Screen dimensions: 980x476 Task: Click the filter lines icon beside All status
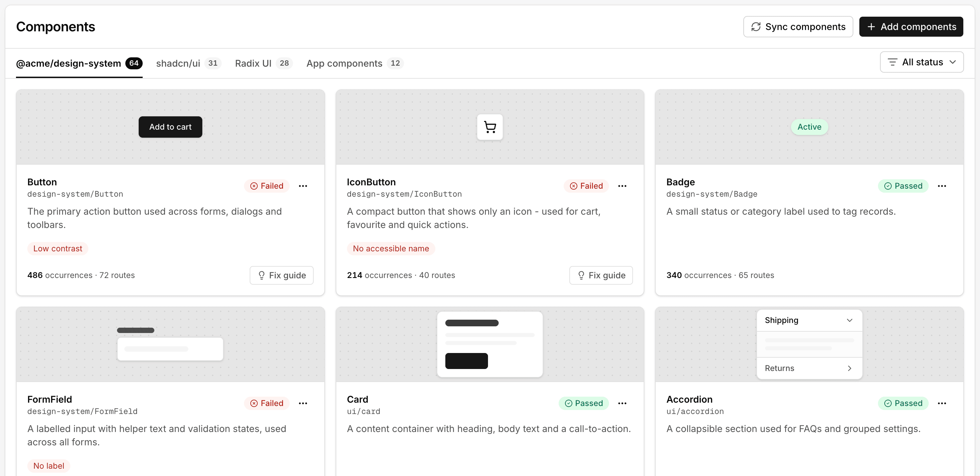pyautogui.click(x=892, y=62)
